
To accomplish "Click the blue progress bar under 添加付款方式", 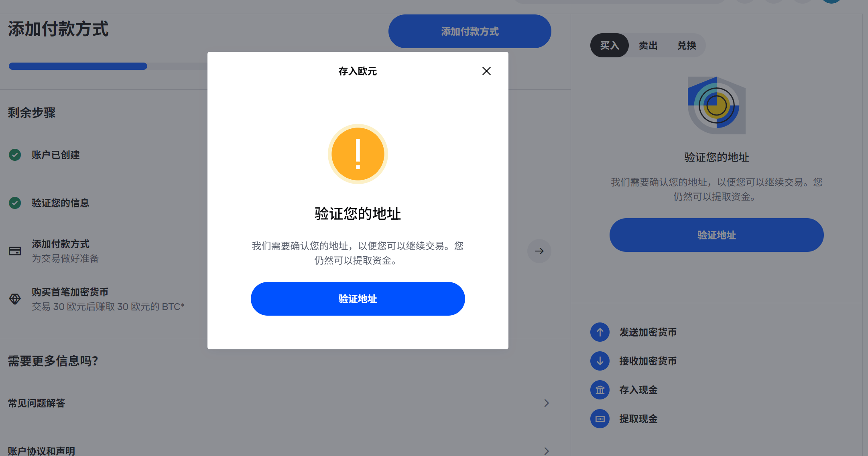I will click(77, 66).
